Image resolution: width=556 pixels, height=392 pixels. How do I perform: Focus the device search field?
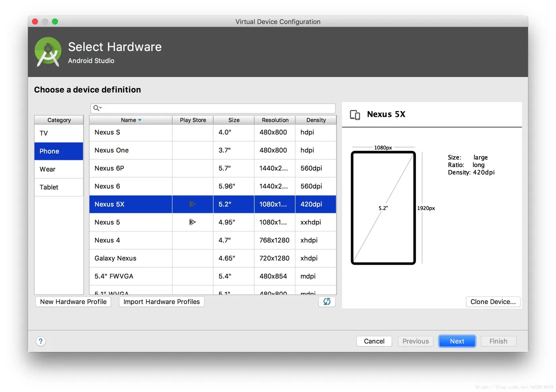[x=213, y=108]
